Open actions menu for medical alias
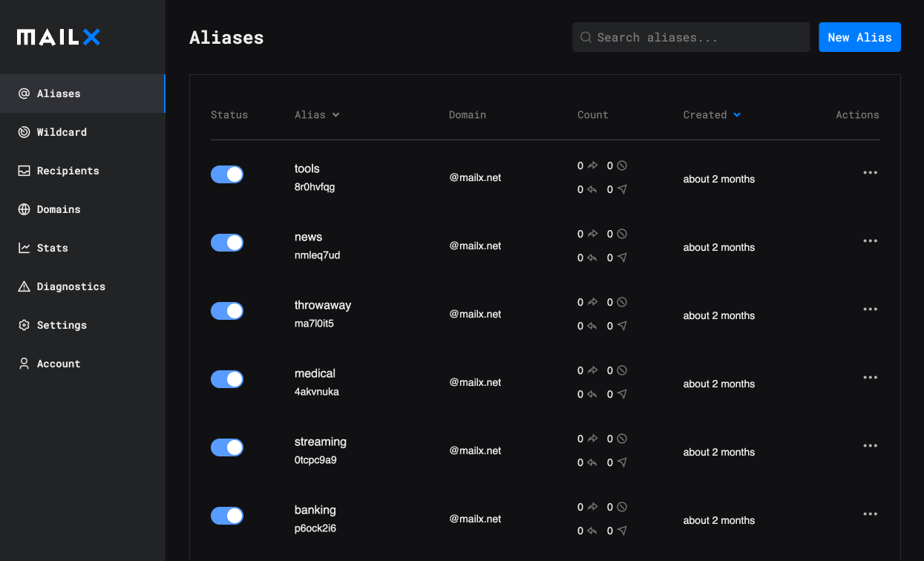The width and height of the screenshot is (924, 561). 871,378
